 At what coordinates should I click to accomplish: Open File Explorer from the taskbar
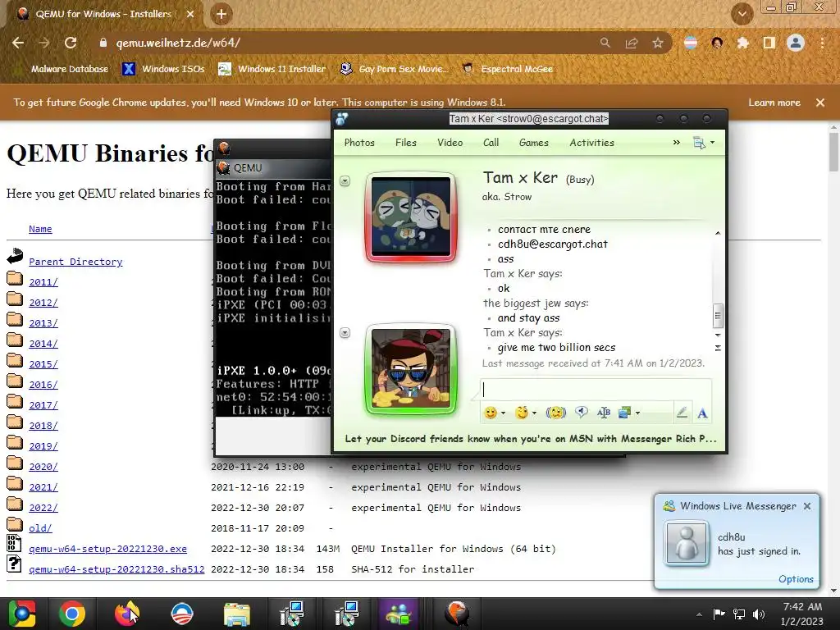[x=237, y=614]
